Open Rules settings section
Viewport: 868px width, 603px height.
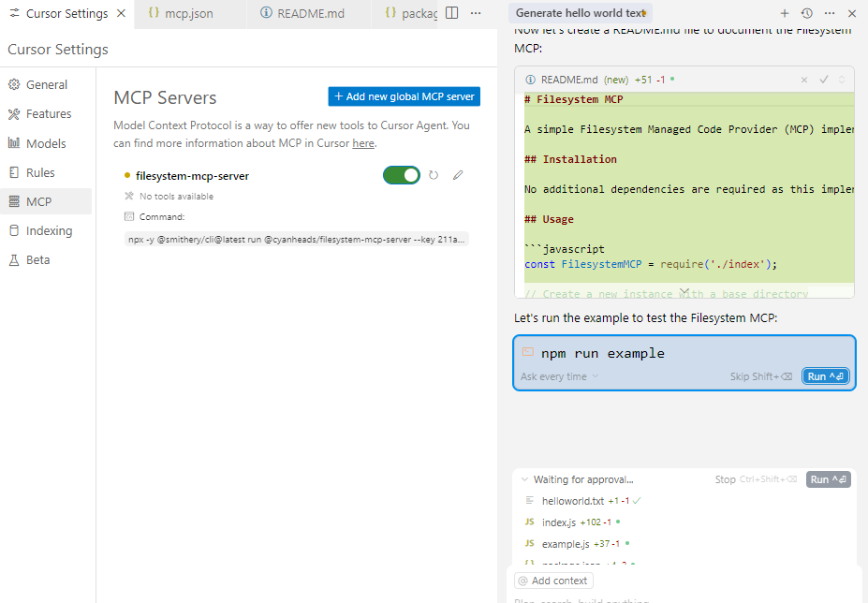click(46, 173)
